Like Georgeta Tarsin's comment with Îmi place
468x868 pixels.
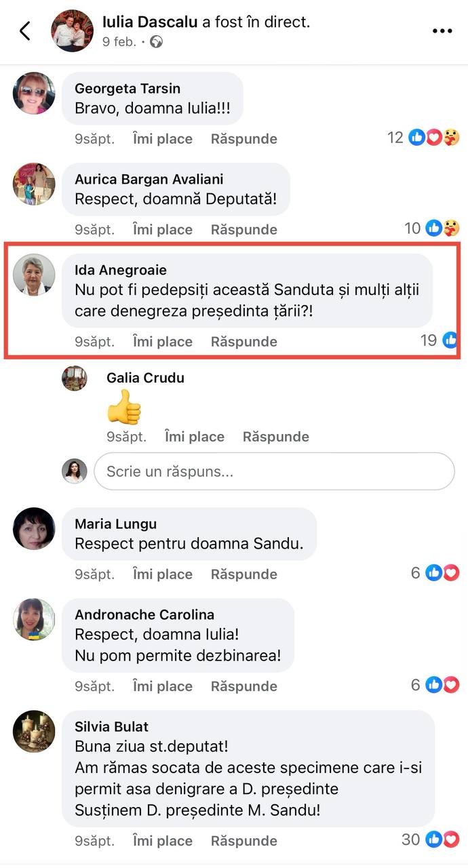coord(163,139)
